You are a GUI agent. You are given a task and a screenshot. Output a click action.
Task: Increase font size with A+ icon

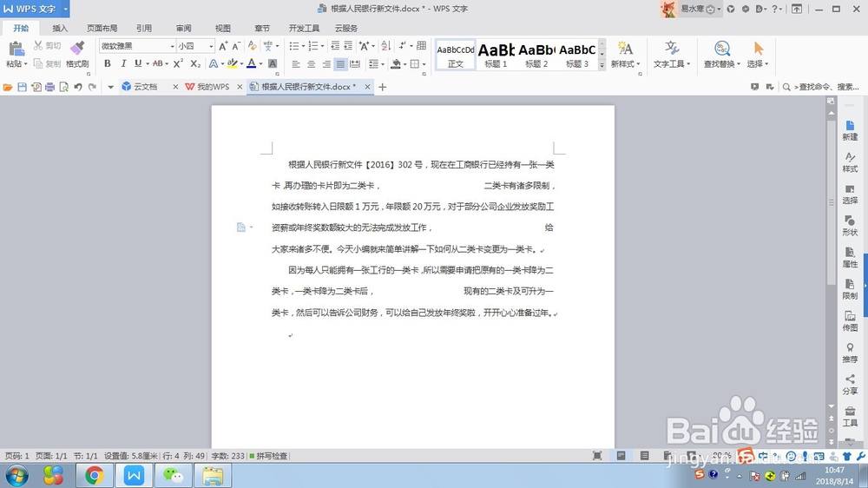pyautogui.click(x=223, y=46)
